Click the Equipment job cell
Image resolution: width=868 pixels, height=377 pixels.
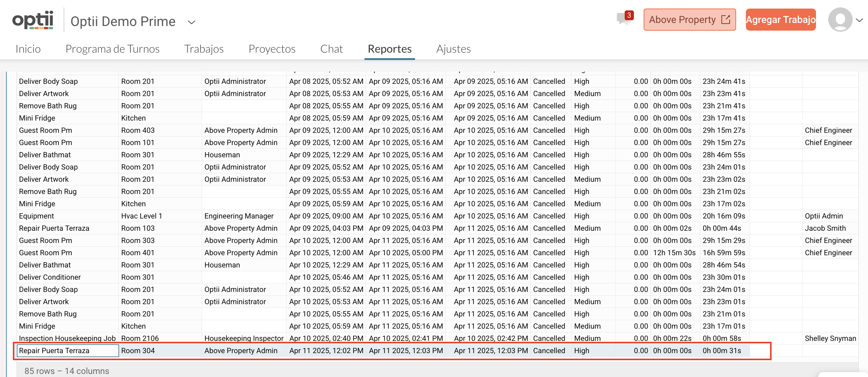coord(68,216)
